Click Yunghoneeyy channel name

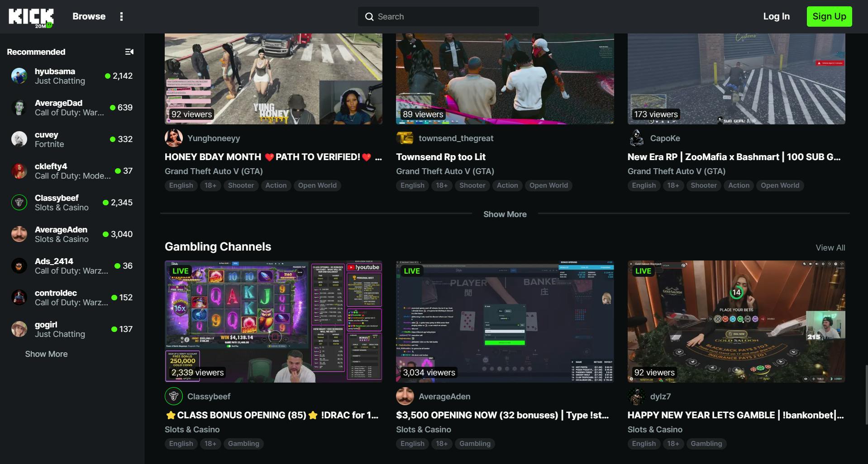pyautogui.click(x=214, y=138)
